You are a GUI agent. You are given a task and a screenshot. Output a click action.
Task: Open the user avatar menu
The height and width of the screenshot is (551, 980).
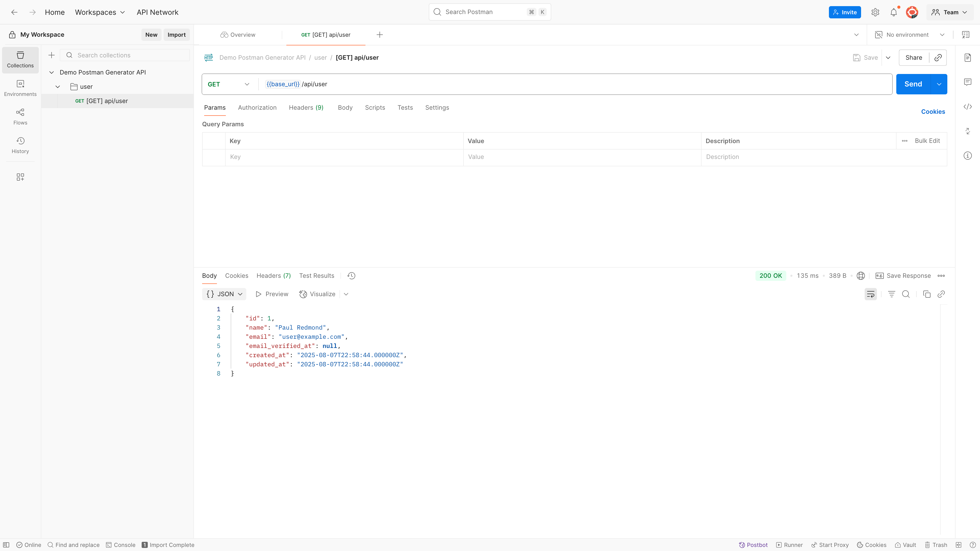pos(912,12)
